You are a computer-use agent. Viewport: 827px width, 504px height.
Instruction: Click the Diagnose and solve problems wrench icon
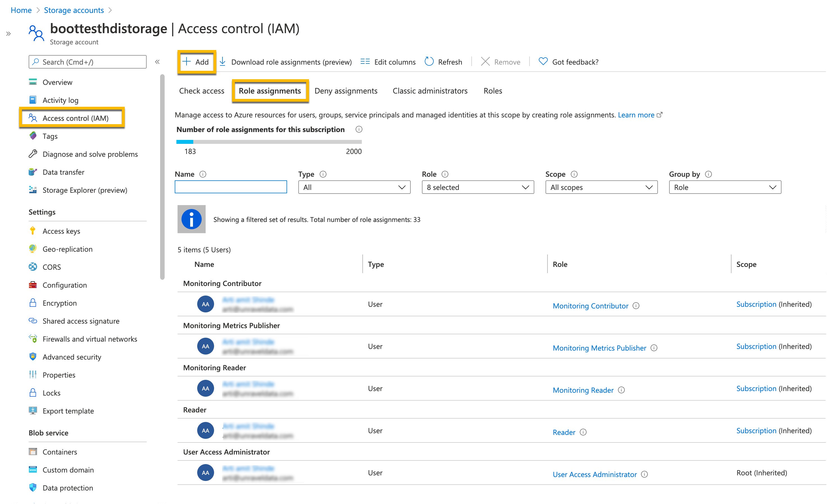(33, 154)
